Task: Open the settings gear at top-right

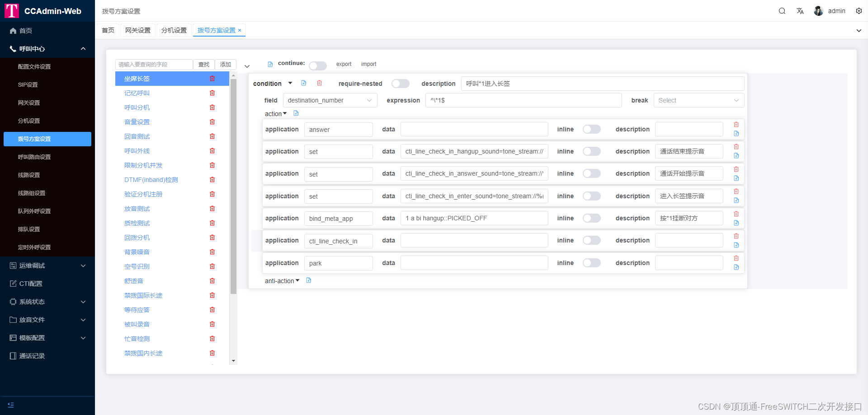Action: tap(859, 10)
